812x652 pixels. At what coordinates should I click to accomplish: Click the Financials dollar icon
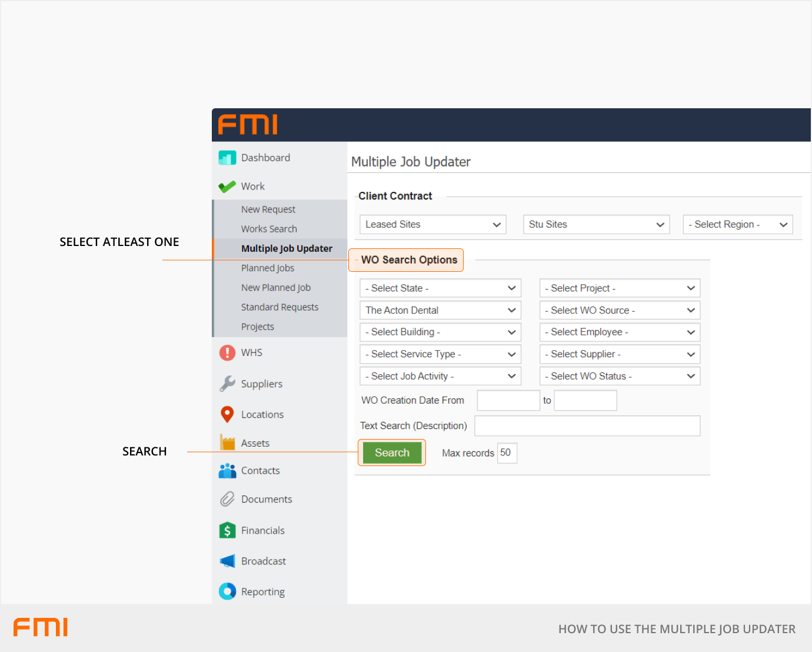pos(227,530)
